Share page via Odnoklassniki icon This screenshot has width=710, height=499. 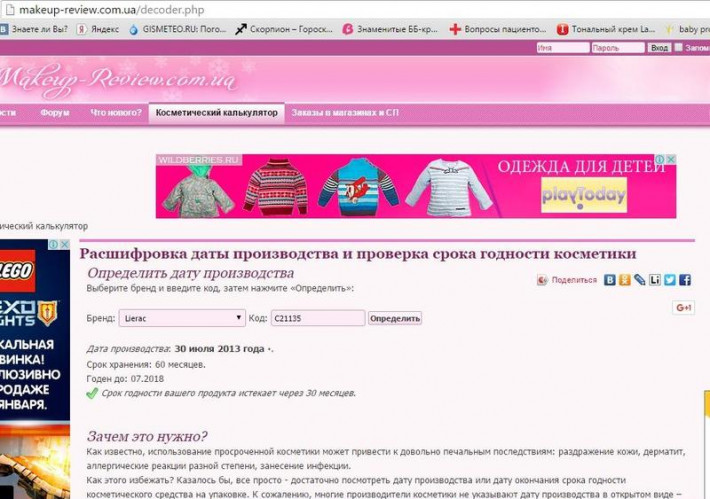tap(625, 280)
